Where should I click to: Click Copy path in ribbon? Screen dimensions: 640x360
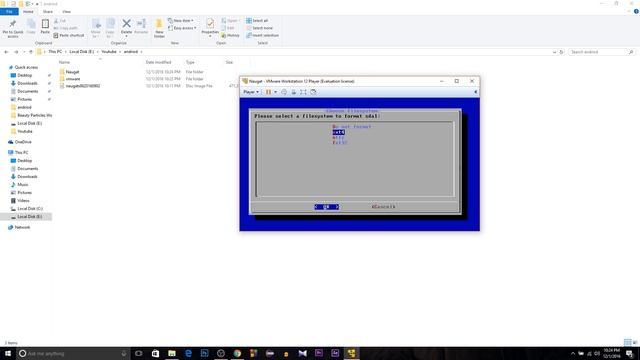(x=66, y=28)
